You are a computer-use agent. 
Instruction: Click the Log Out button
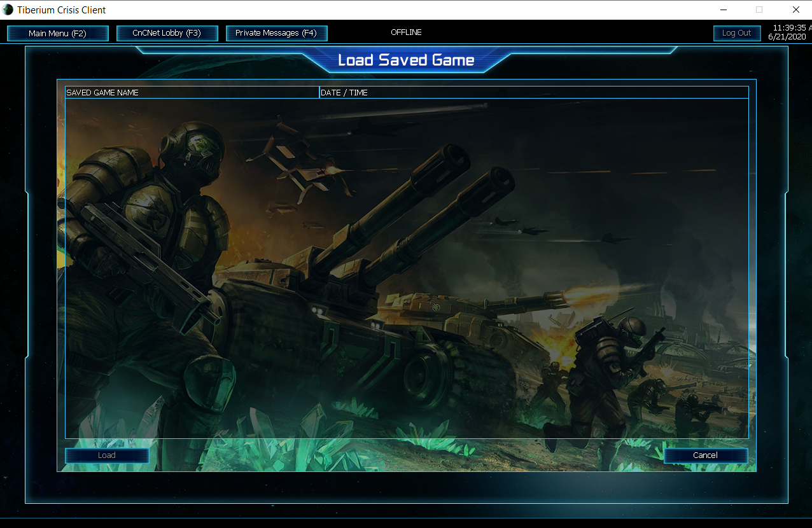[737, 33]
